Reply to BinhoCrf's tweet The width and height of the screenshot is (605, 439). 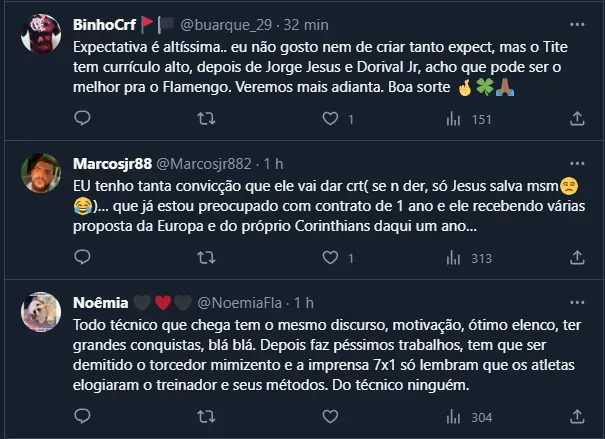tap(82, 120)
